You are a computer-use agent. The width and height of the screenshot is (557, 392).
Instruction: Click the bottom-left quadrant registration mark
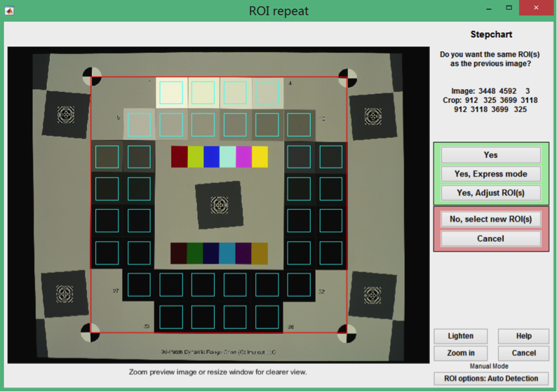click(92, 332)
